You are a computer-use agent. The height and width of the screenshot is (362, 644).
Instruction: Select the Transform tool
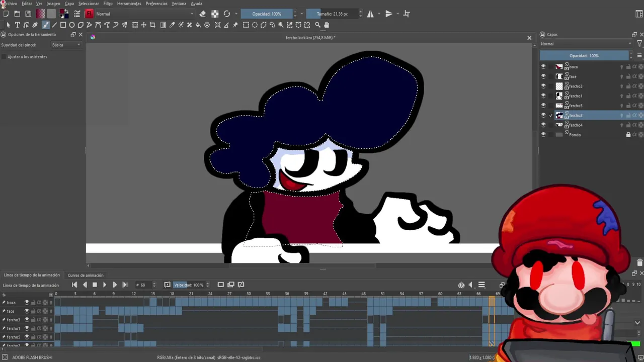pyautogui.click(x=135, y=25)
